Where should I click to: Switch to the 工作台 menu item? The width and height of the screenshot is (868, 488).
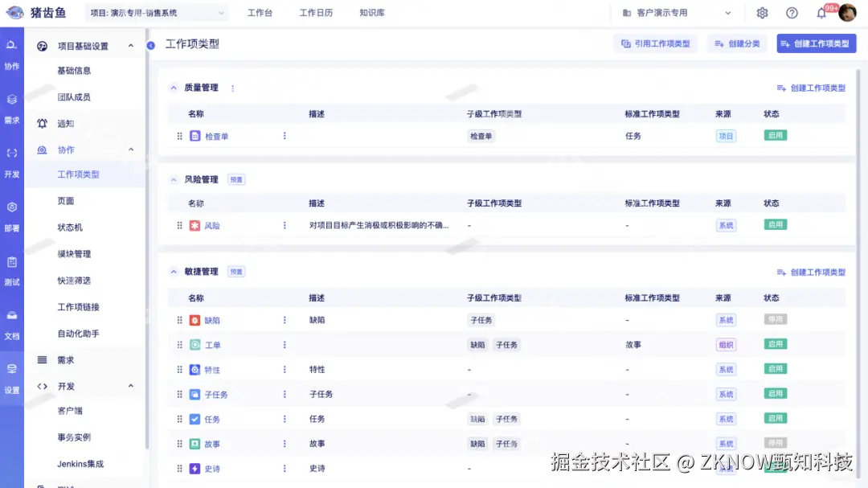pyautogui.click(x=260, y=13)
